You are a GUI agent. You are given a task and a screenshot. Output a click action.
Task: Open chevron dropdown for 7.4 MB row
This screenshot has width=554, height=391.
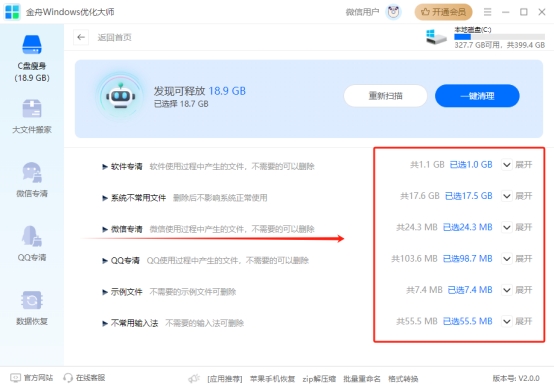[x=507, y=290]
